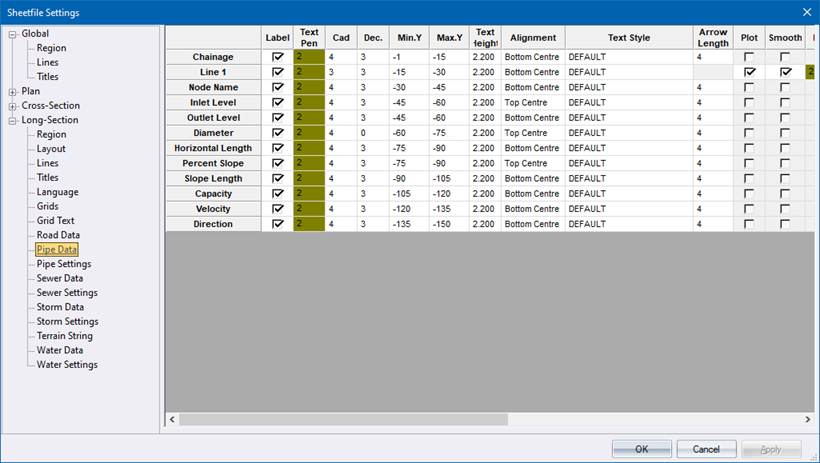Close the Sheetfile Settings dialog
The width and height of the screenshot is (820, 463).
click(806, 12)
